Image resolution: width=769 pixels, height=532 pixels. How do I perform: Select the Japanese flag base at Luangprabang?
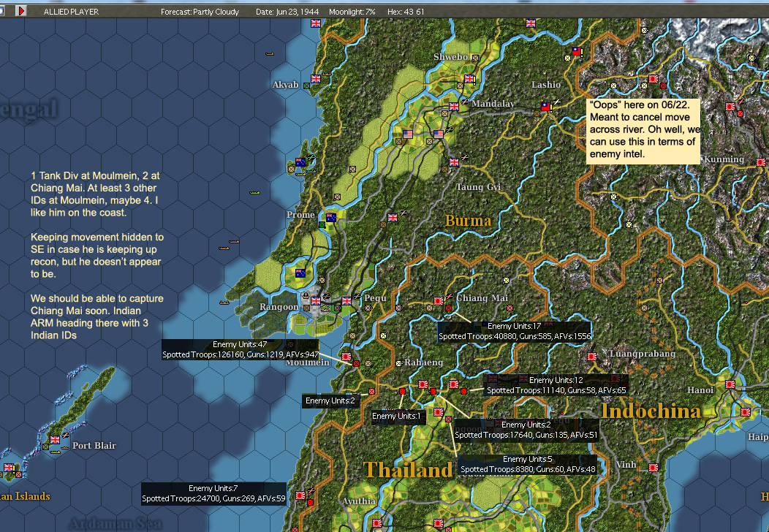click(x=592, y=357)
